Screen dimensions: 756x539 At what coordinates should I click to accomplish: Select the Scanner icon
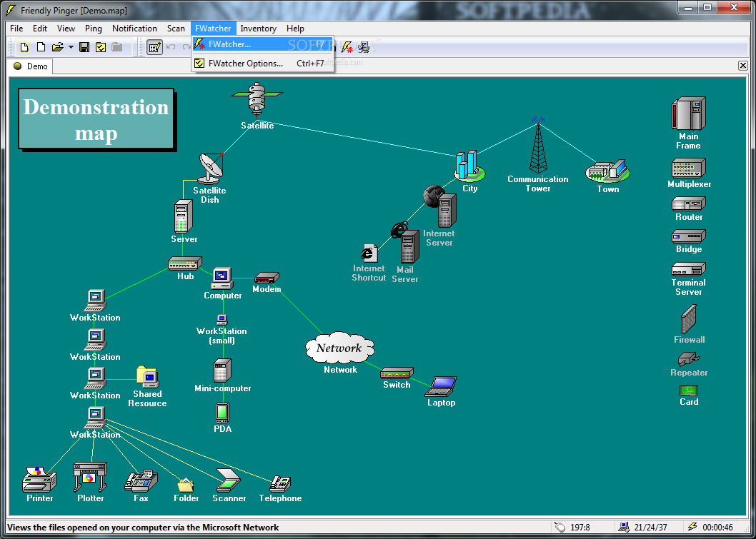[x=229, y=480]
